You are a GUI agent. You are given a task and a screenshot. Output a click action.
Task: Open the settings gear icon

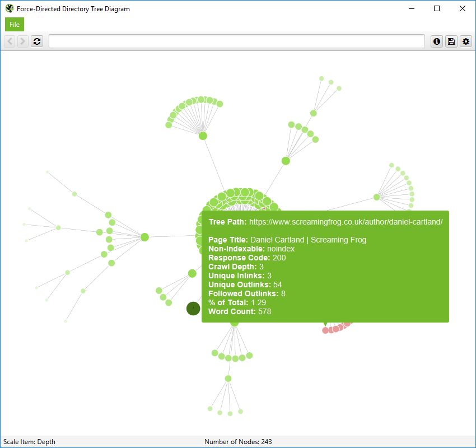[466, 41]
